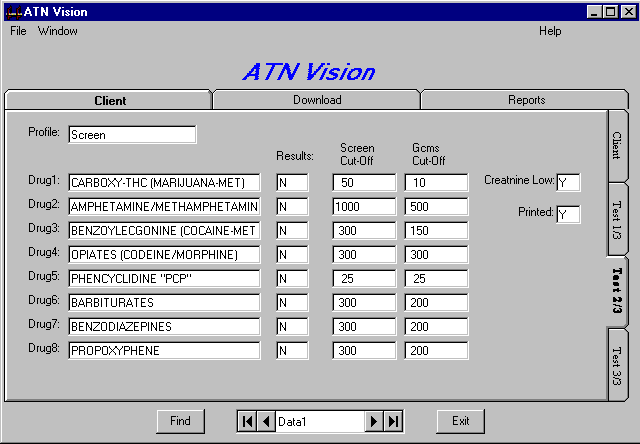Click the Drug6 result field N
Viewport: 640px width, 444px height.
[292, 303]
